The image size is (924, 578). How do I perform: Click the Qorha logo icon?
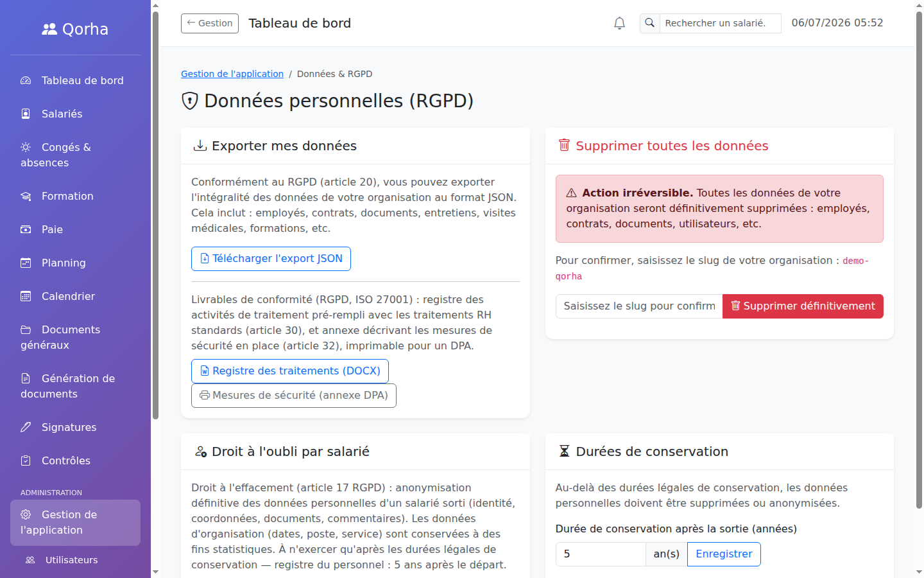pyautogui.click(x=49, y=29)
